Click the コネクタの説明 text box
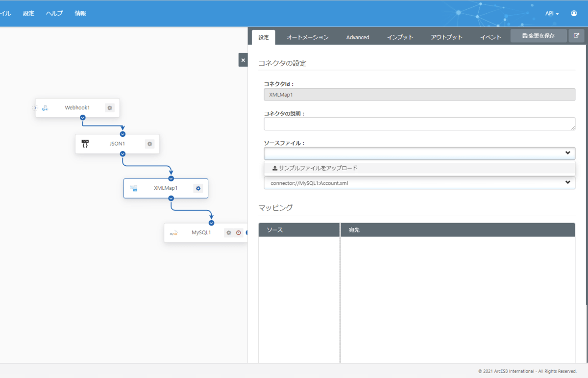Image resolution: width=588 pixels, height=378 pixels. tap(419, 124)
